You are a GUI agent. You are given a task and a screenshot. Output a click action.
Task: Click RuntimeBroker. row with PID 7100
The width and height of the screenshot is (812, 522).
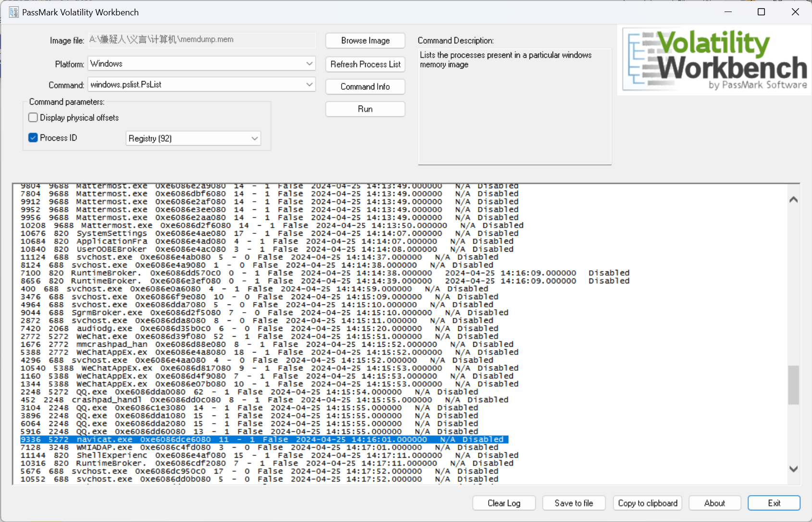pyautogui.click(x=325, y=273)
